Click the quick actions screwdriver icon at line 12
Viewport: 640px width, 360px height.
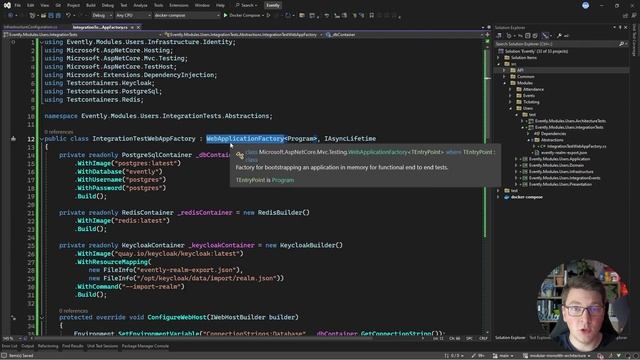coord(13,139)
